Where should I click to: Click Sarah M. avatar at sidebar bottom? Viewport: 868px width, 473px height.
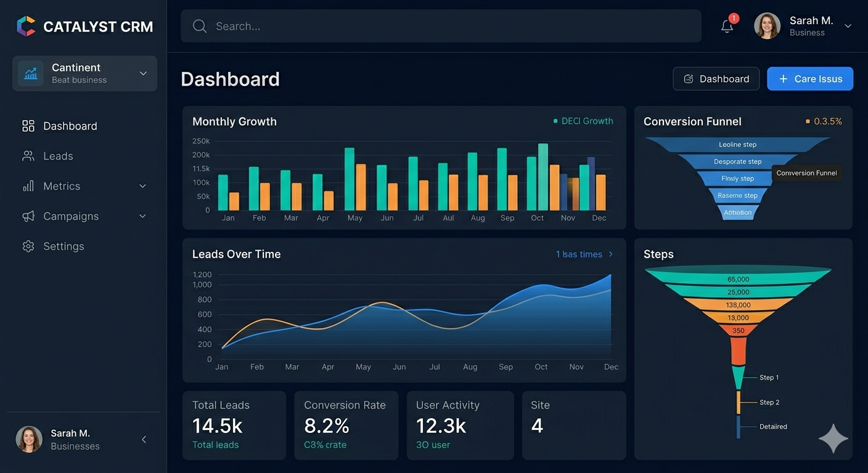[29, 439]
